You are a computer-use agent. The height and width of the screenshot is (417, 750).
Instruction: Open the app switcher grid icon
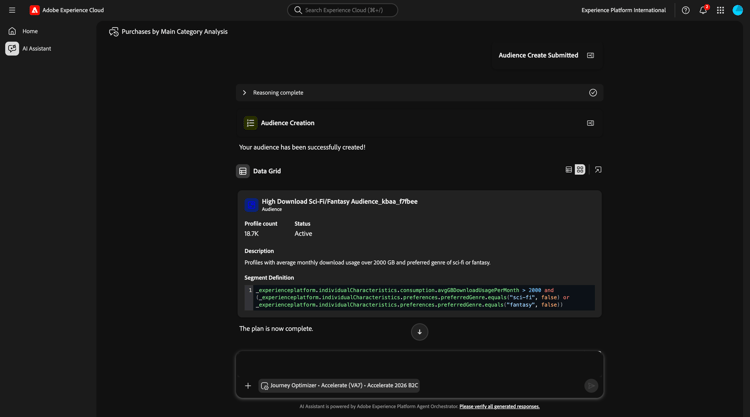pyautogui.click(x=720, y=10)
